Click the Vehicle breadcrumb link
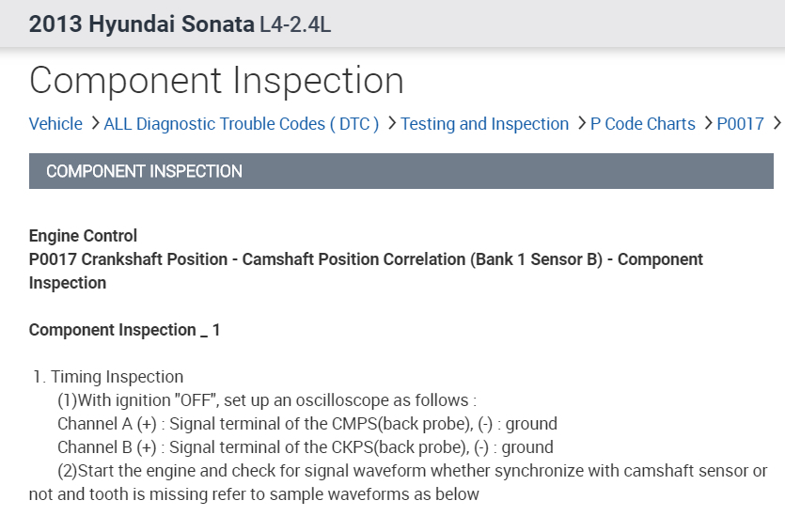 (55, 124)
